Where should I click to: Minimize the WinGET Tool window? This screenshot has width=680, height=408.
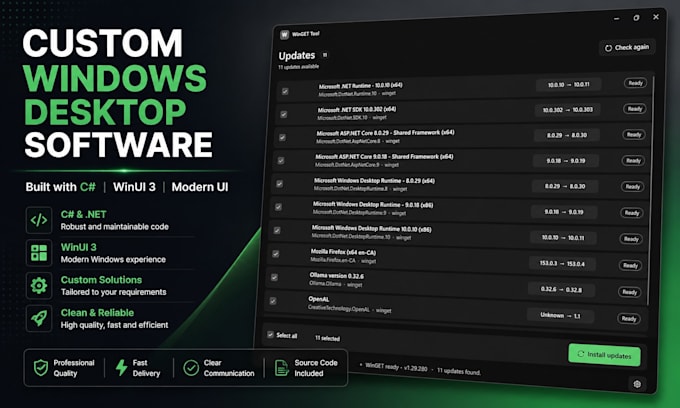(617, 19)
